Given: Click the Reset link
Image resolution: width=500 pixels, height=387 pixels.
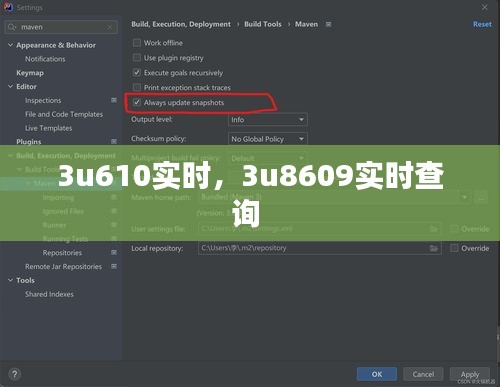Looking at the screenshot, I should click(482, 24).
